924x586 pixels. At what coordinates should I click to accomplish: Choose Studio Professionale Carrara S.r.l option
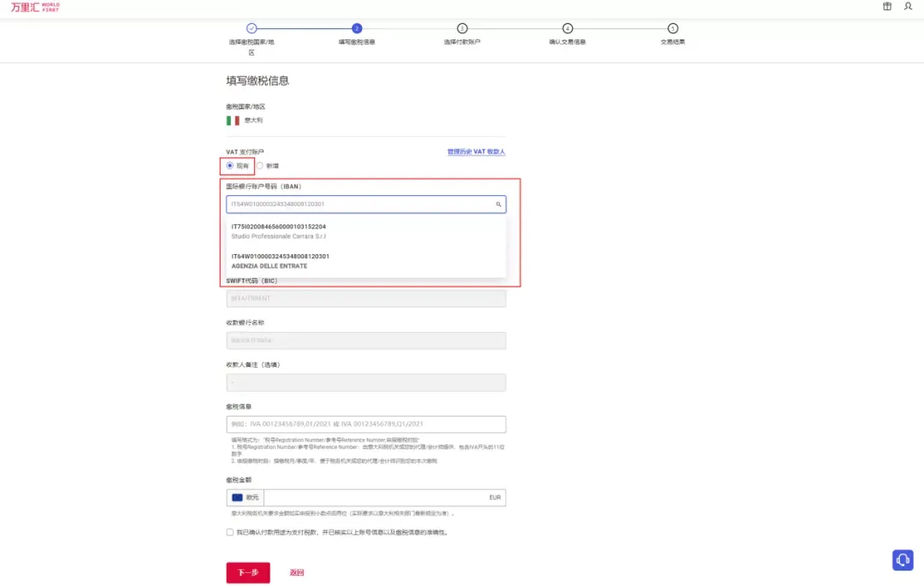(366, 232)
